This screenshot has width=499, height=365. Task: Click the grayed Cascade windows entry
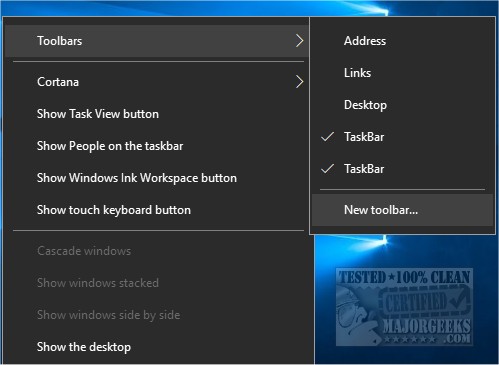157,251
